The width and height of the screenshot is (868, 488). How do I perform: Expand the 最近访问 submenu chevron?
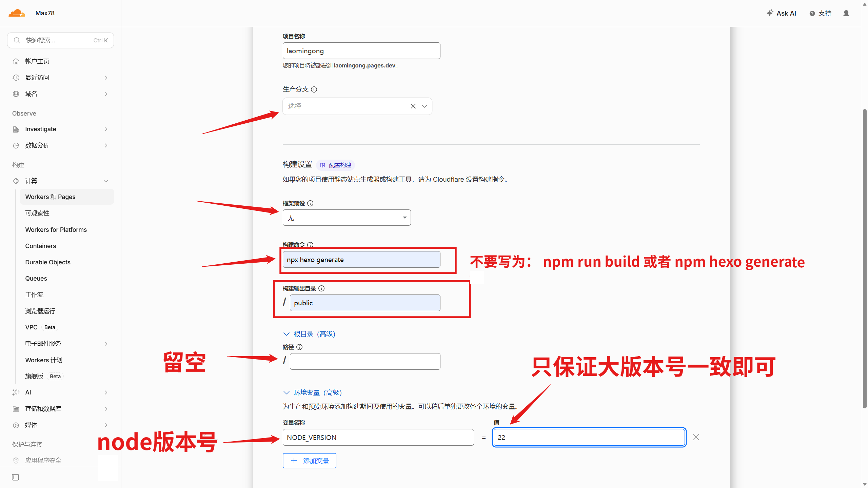[106, 78]
